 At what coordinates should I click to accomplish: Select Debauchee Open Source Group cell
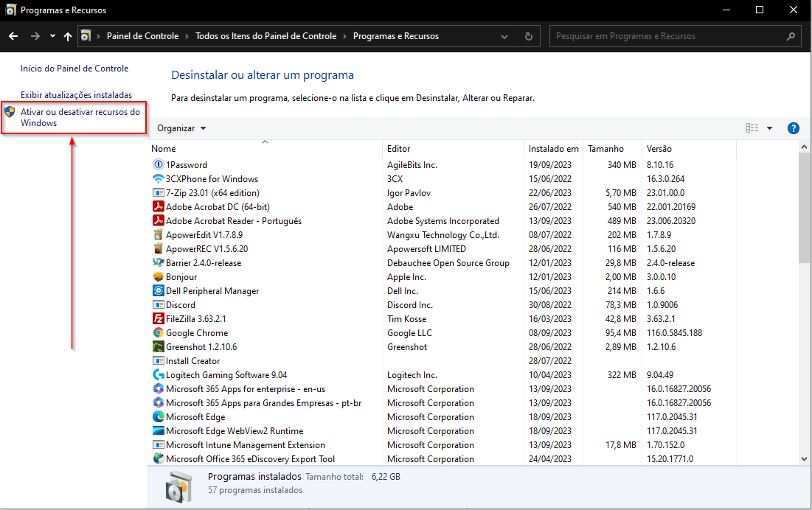448,263
